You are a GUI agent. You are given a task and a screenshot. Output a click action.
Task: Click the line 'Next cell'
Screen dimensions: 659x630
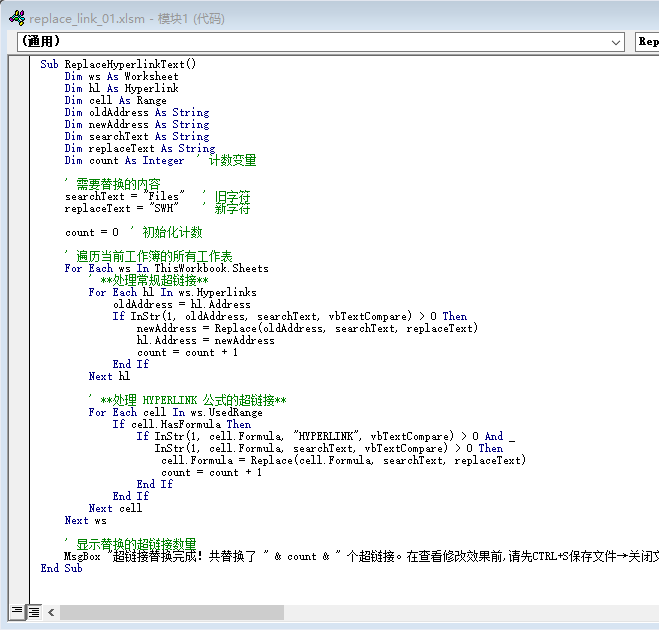pos(115,508)
